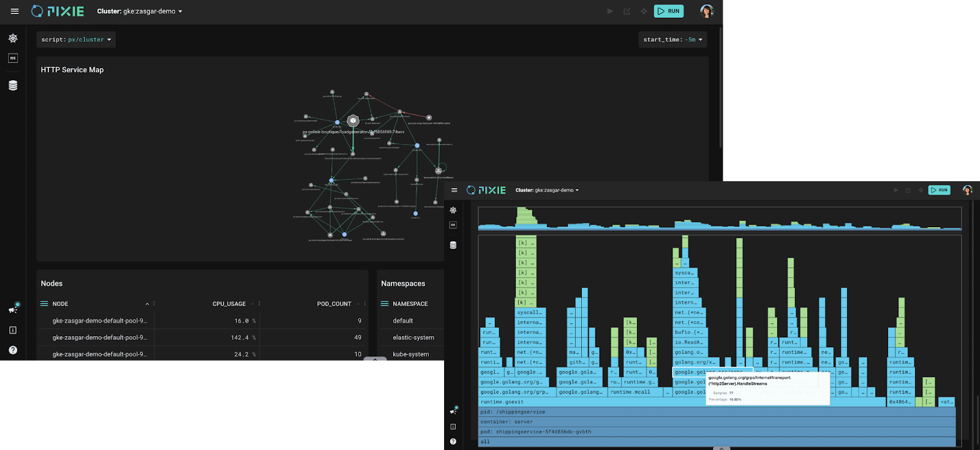Open script px/cluster dropdown

point(76,39)
